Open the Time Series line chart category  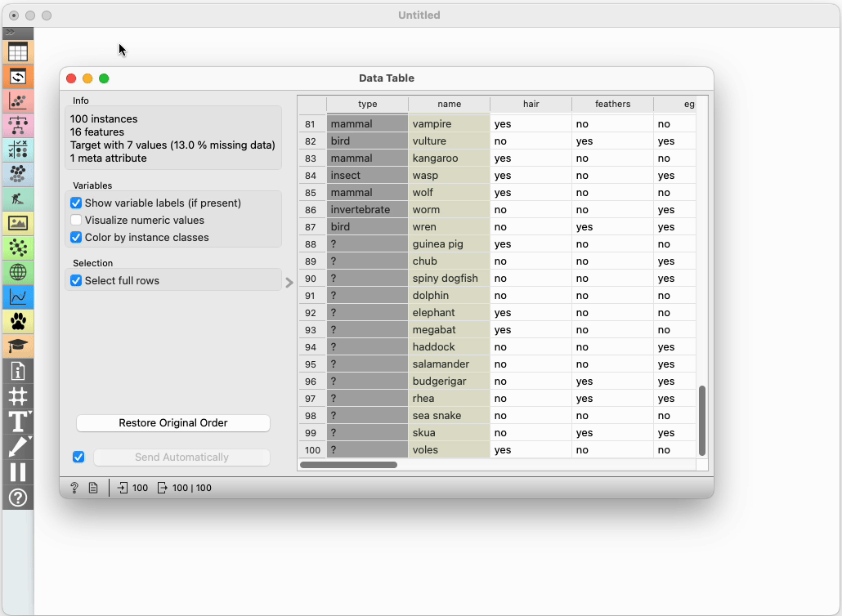pos(18,297)
